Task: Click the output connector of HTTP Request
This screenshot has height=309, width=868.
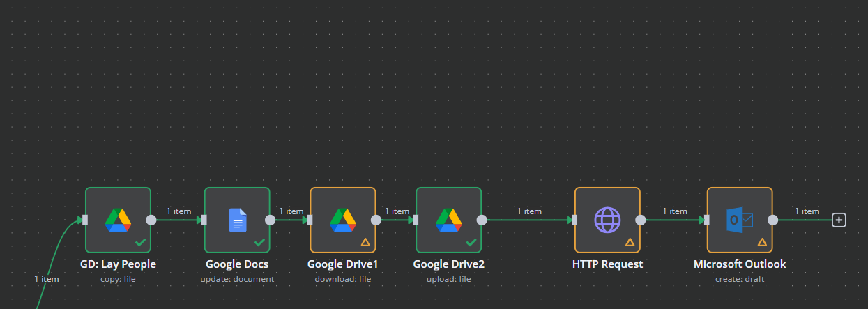Action: click(640, 220)
